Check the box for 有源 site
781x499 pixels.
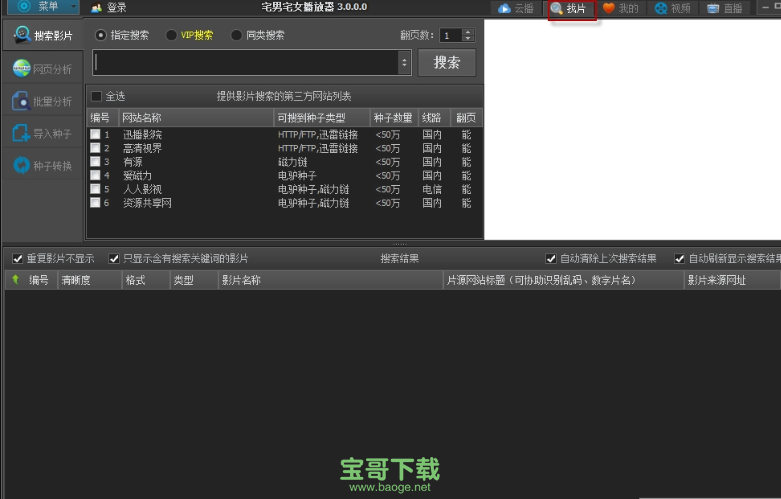tap(95, 161)
